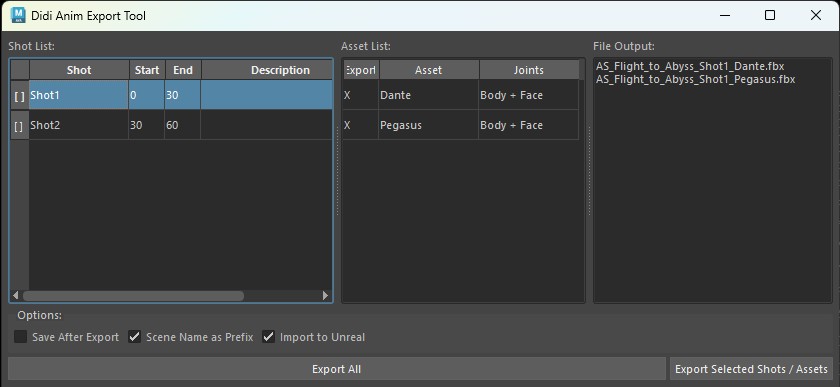Toggle the [ ] marker on Shot1 row
The height and width of the screenshot is (387, 840).
[x=20, y=95]
